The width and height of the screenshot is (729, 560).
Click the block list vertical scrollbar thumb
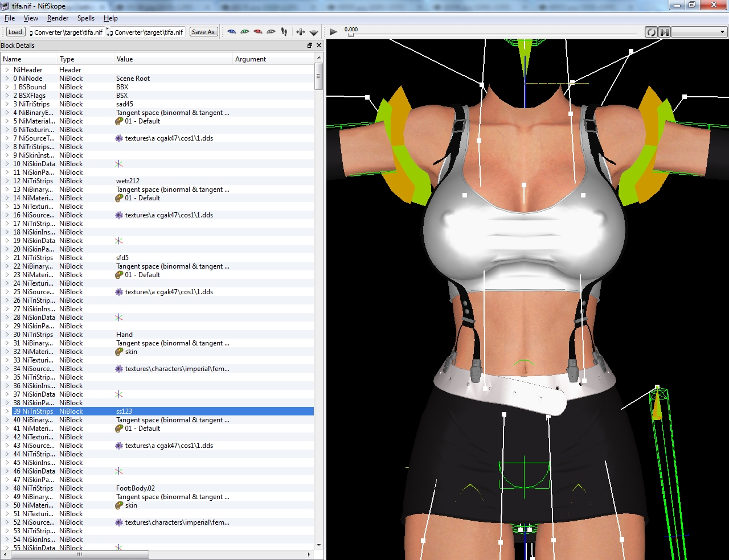click(319, 77)
